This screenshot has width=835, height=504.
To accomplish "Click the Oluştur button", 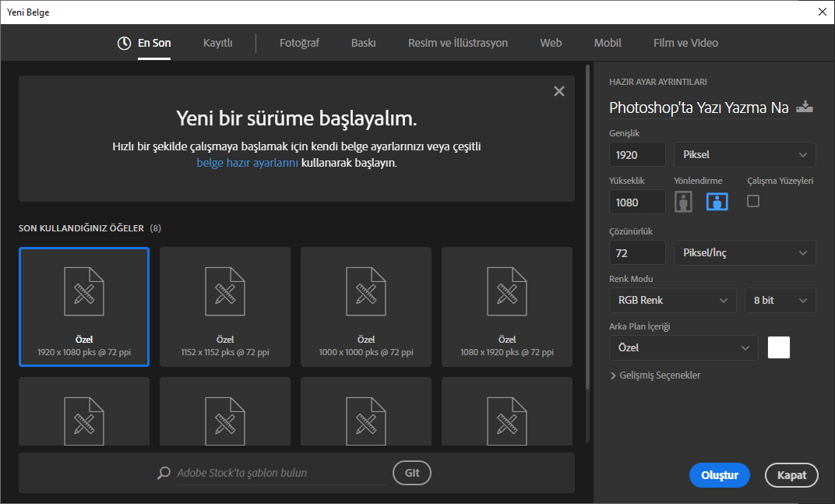I will 720,475.
